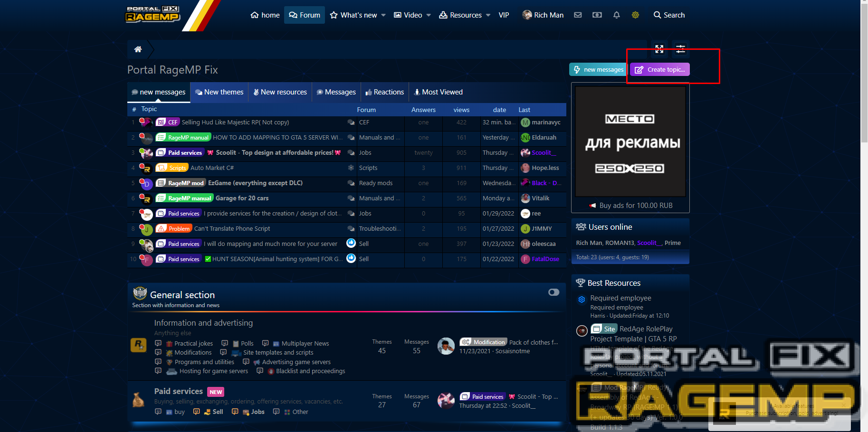The width and height of the screenshot is (868, 432).
Task: Click Vitalik avatar in Last column
Action: coord(525,198)
